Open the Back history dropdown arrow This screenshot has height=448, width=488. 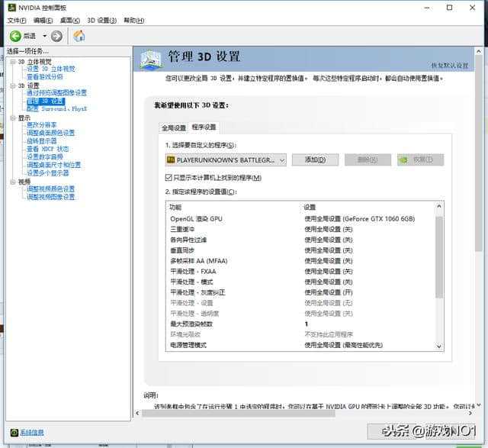44,36
